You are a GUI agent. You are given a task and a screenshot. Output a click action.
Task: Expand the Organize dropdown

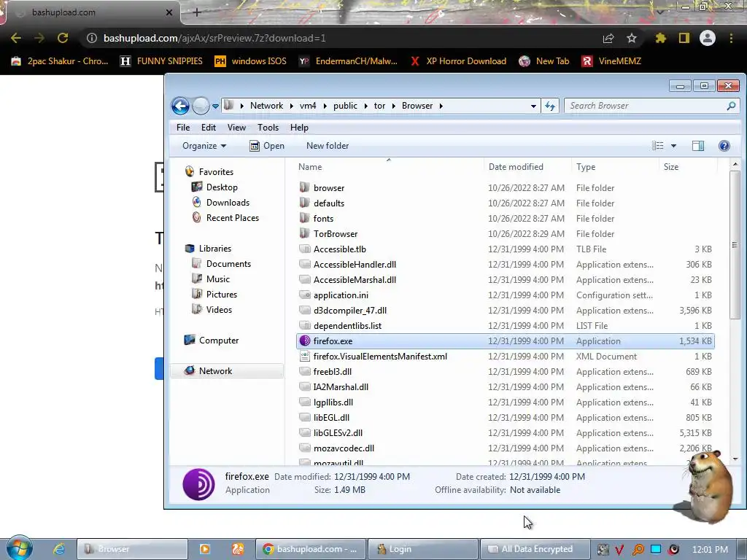pos(204,146)
